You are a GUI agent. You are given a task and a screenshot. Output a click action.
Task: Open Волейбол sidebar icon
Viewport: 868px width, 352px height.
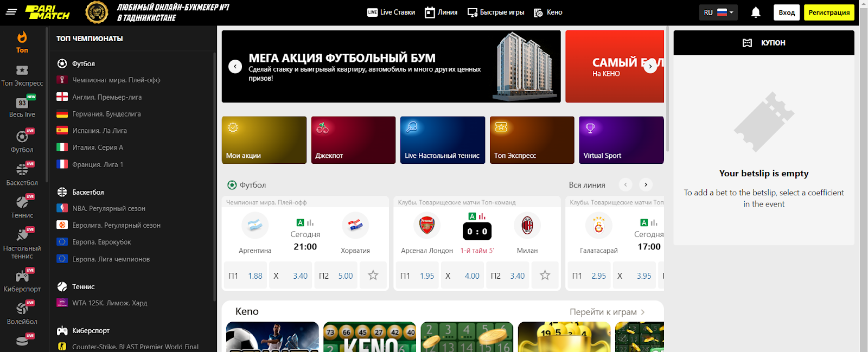pos(22,308)
